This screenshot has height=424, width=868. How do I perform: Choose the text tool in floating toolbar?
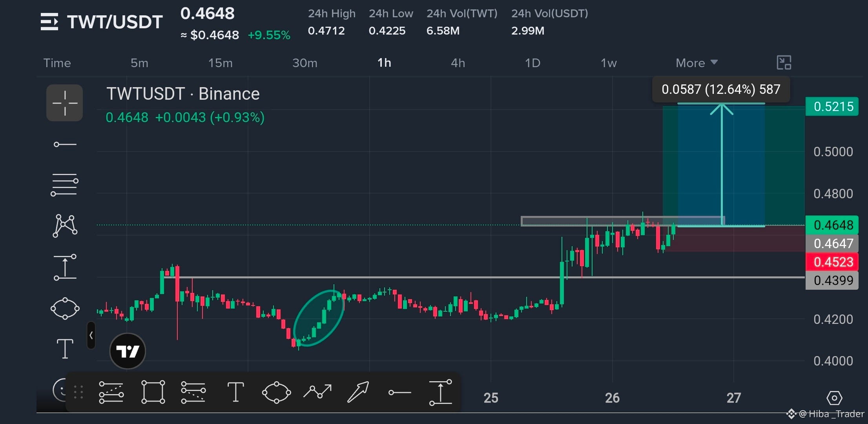point(235,392)
